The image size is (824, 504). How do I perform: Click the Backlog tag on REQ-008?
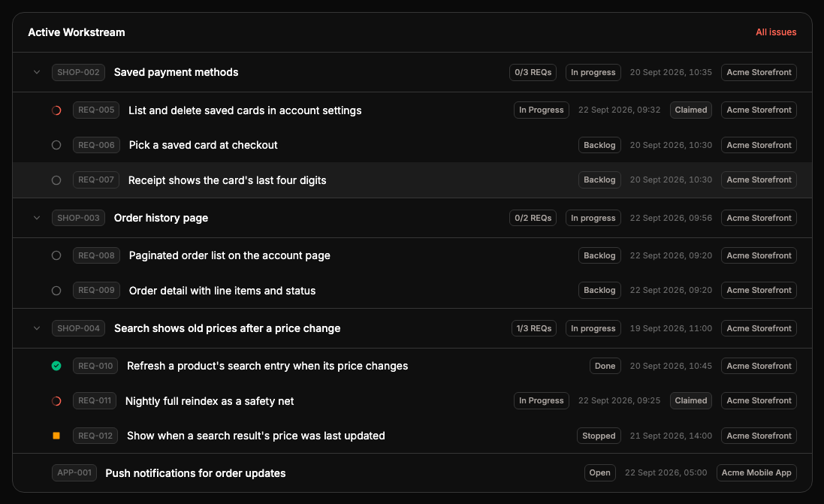[599, 255]
